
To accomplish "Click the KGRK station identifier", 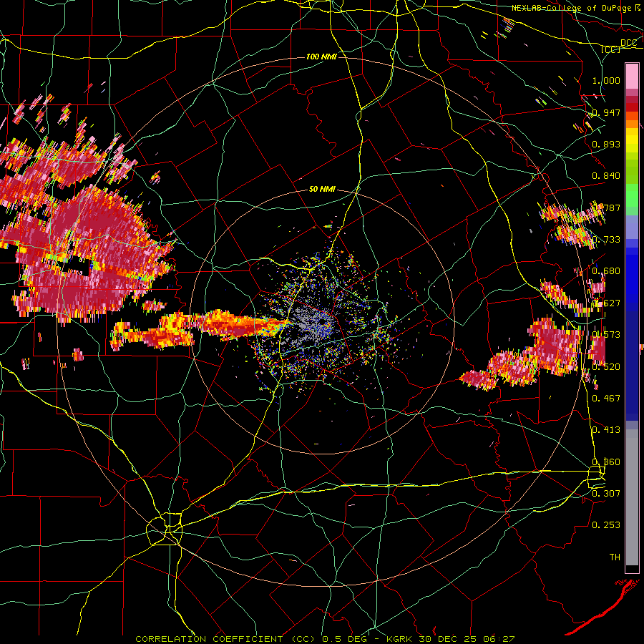I will coord(401,639).
